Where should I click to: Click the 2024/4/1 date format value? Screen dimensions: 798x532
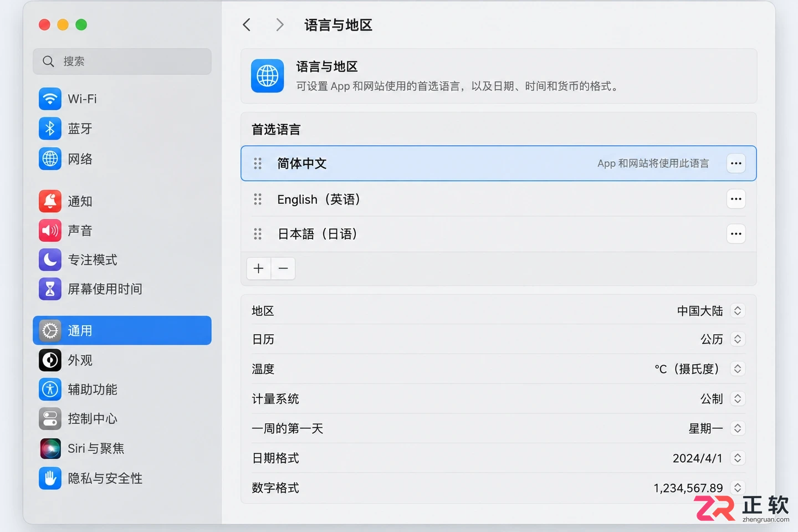click(698, 458)
